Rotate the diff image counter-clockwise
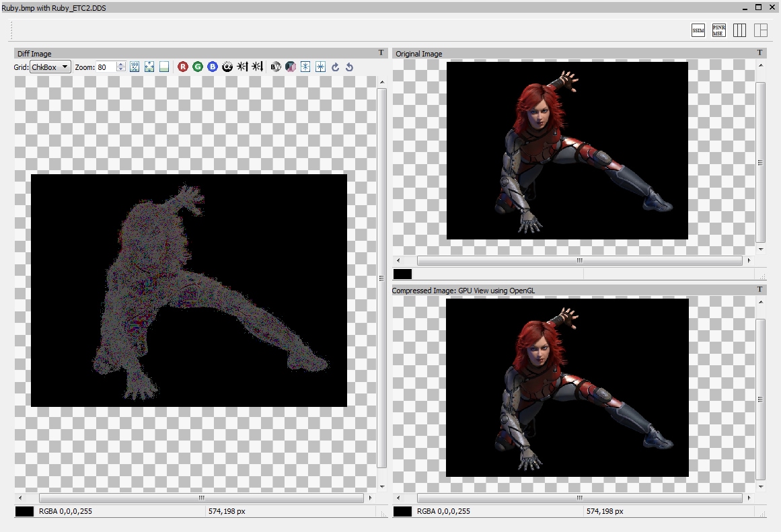Screen dimensions: 781x532 (349, 67)
